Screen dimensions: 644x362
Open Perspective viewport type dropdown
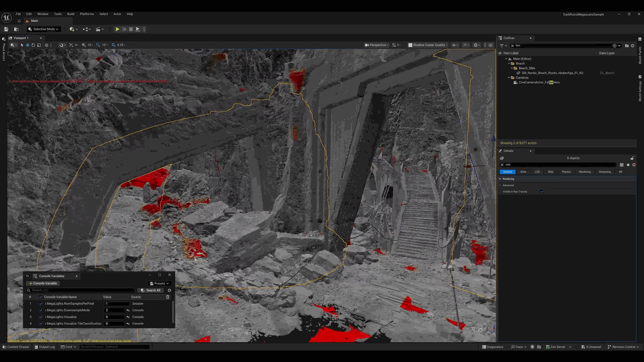click(x=377, y=45)
